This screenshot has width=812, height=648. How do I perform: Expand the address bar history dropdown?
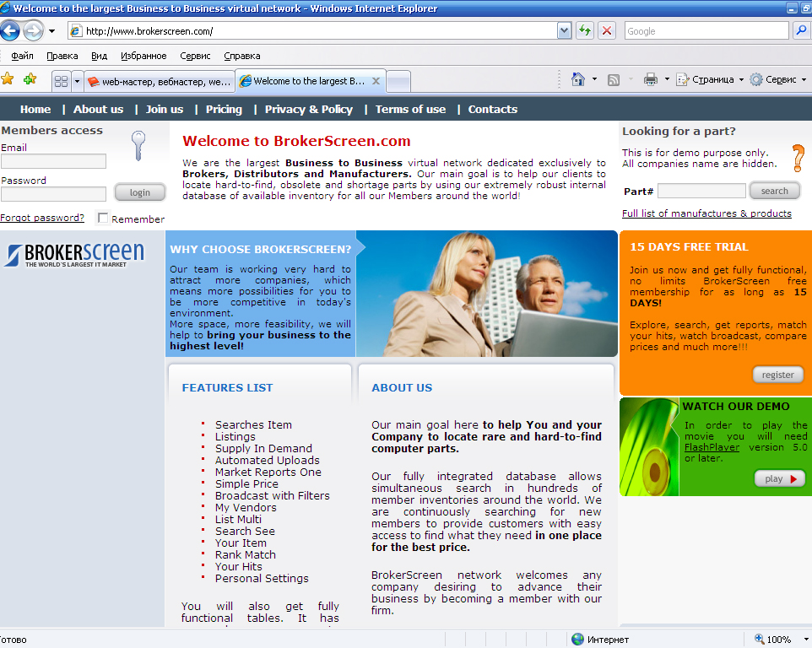click(x=564, y=31)
